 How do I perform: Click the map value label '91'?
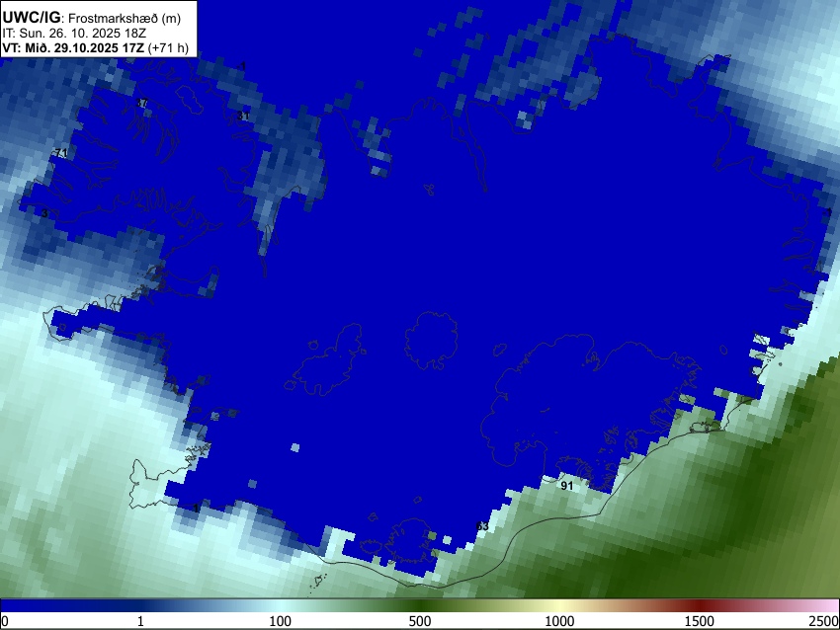[567, 486]
